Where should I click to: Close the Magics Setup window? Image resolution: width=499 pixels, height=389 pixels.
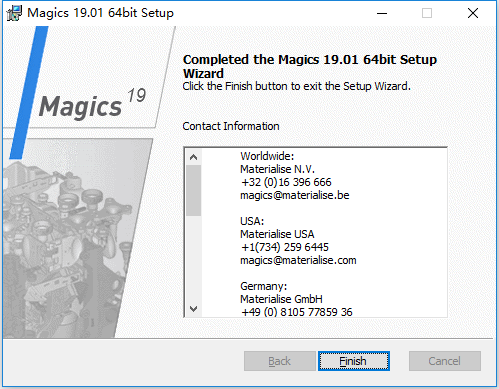(473, 13)
